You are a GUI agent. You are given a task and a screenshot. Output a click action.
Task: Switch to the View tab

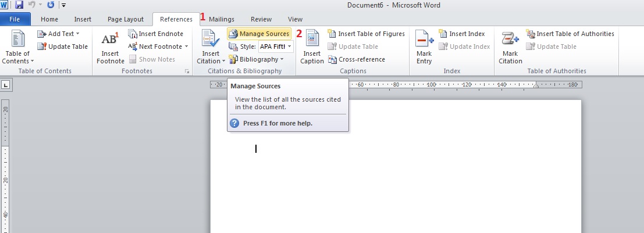point(295,19)
